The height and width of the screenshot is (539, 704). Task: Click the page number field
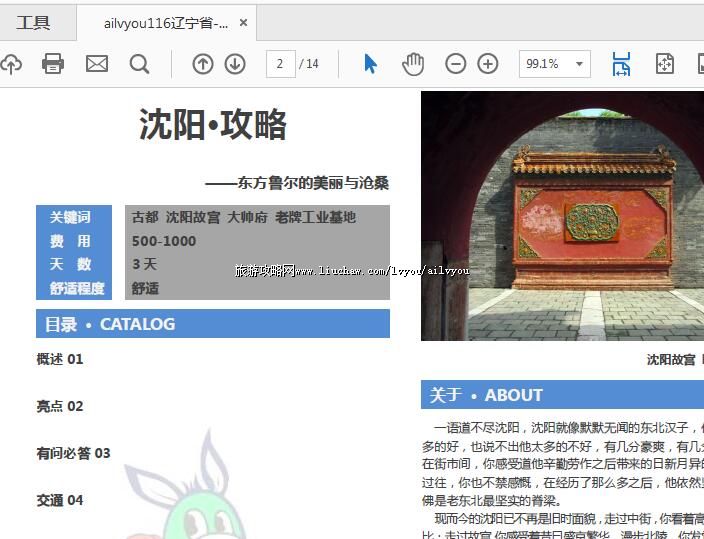[x=280, y=64]
